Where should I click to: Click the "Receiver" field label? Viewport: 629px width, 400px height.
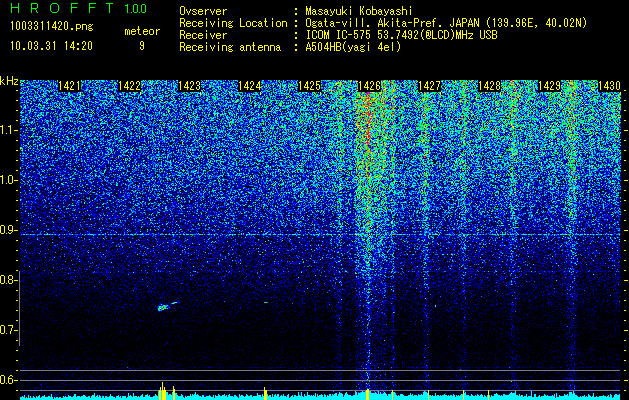pyautogui.click(x=203, y=35)
